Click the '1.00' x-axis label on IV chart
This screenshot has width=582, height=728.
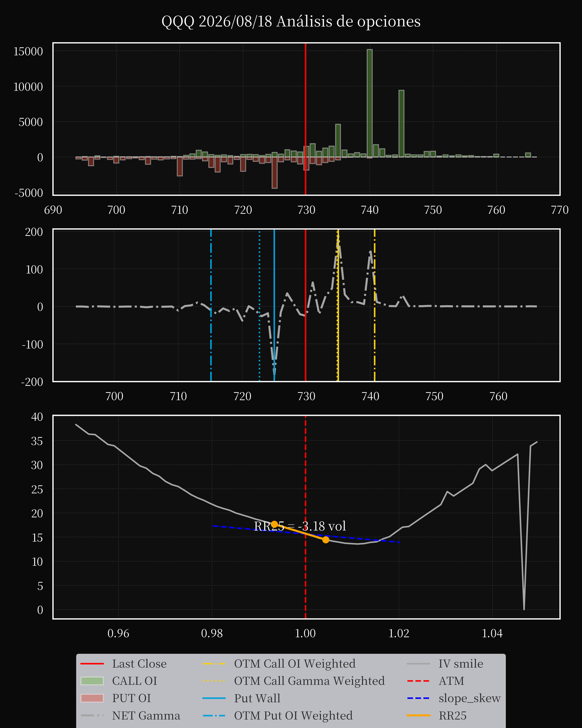click(x=305, y=633)
